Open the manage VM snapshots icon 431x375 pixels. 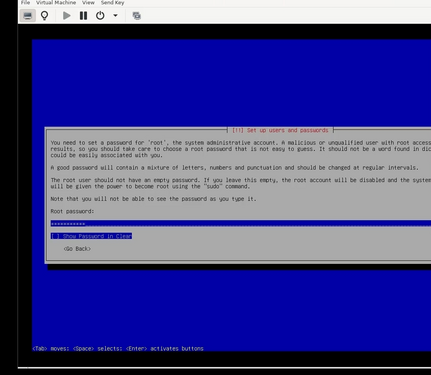(136, 16)
